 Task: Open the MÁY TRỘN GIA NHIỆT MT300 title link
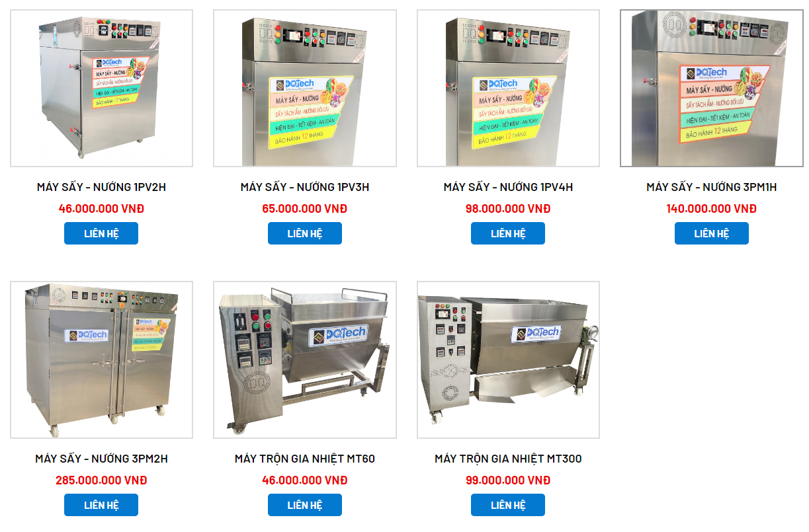(x=508, y=459)
